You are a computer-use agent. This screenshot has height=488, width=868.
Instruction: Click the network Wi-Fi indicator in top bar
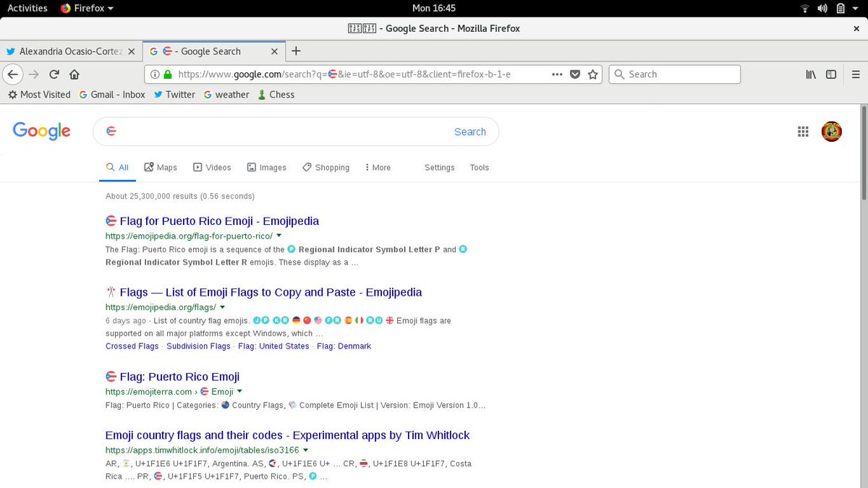point(805,9)
